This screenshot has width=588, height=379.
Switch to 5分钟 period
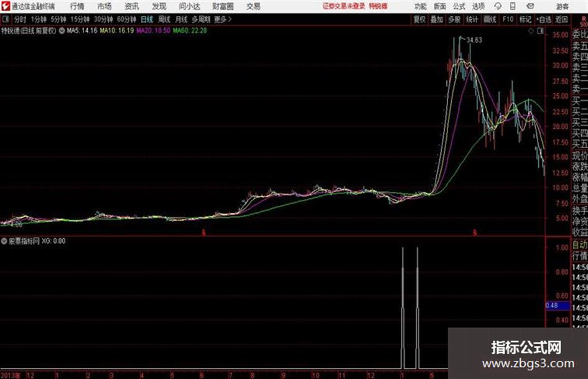click(58, 19)
